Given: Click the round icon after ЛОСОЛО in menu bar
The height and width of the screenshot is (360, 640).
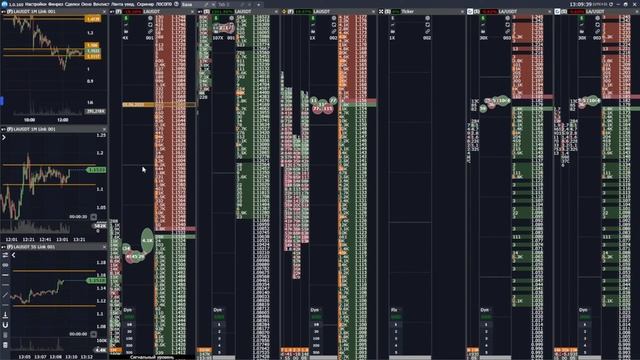Looking at the screenshot, I should (176, 4).
